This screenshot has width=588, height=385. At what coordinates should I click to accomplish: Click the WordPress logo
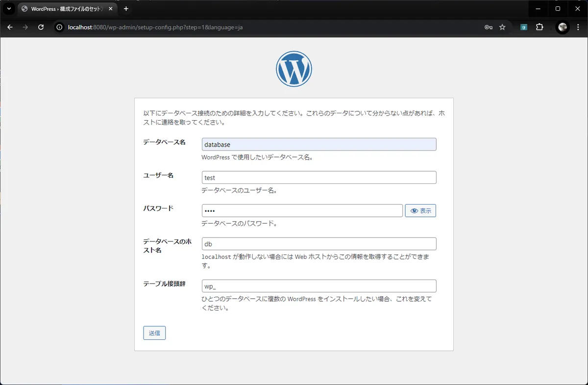294,69
